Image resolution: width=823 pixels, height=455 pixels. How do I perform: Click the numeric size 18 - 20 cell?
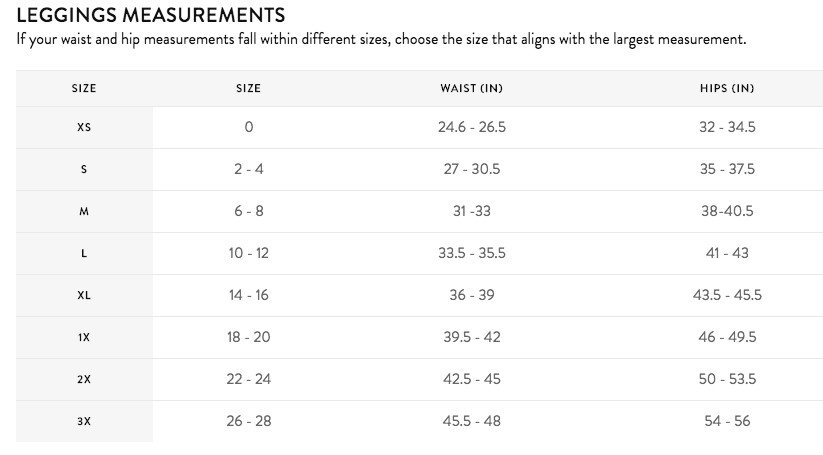coord(248,337)
